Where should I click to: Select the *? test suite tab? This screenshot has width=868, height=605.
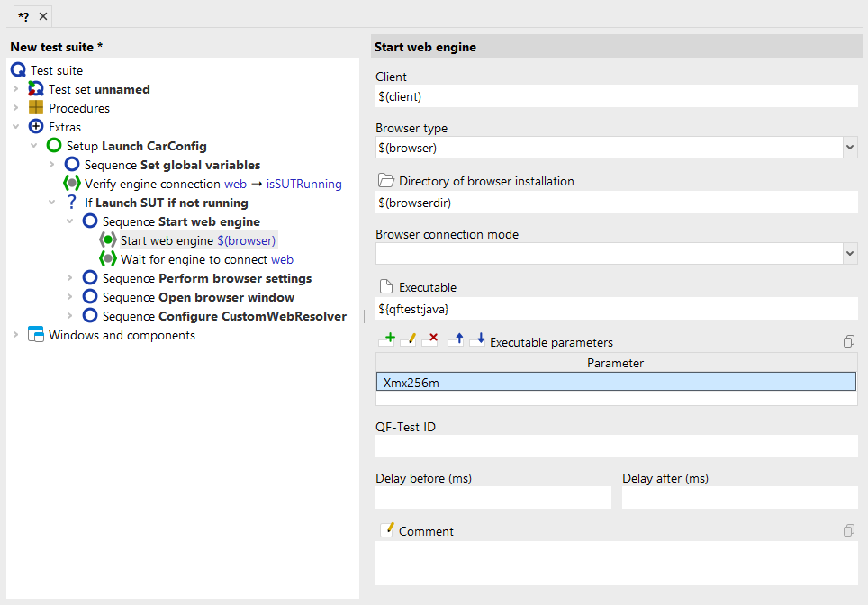pyautogui.click(x=23, y=15)
